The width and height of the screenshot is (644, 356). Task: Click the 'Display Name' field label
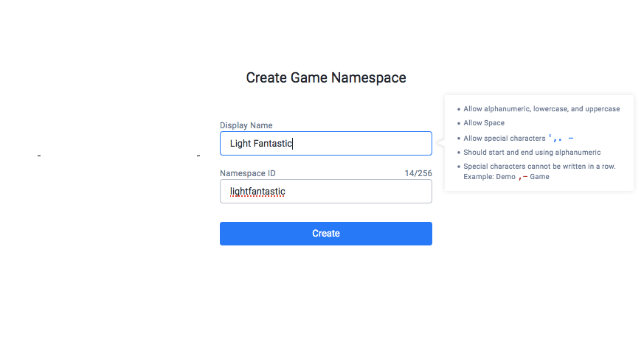[246, 125]
